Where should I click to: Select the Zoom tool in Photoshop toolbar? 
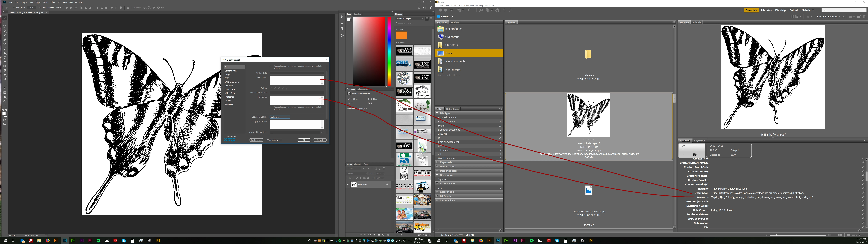5,101
